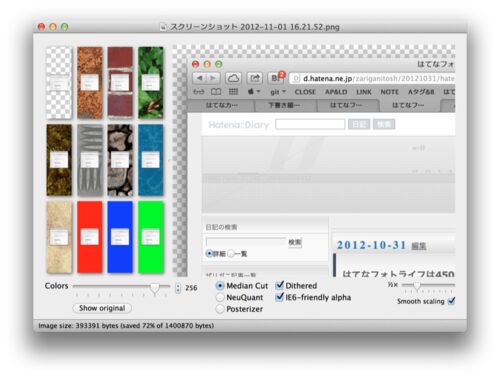Choose the brown moss texture background
Image resolution: width=500 pixels, height=378 pixels.
[x=59, y=160]
